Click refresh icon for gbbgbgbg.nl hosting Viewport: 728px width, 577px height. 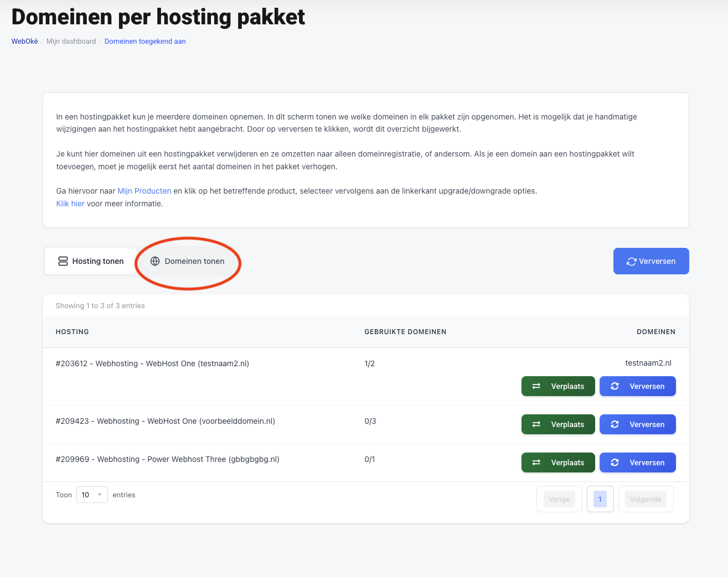point(615,462)
